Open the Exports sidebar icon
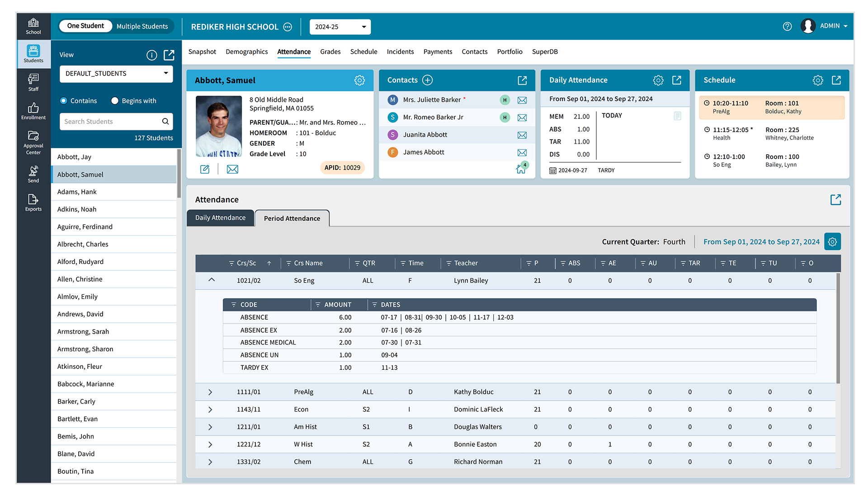The width and height of the screenshot is (868, 496). coord(33,202)
